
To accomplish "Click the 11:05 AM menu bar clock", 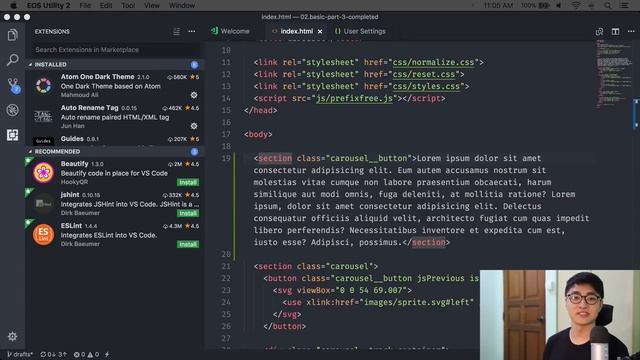I will click(498, 5).
